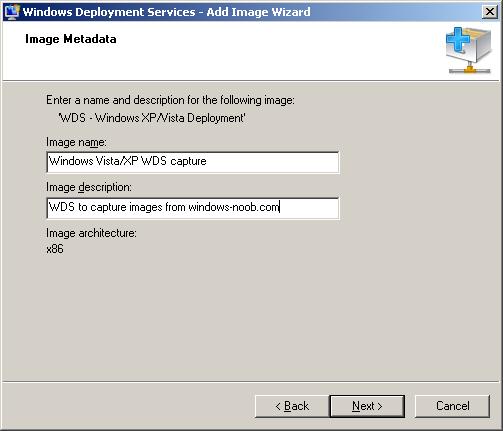
Task: Click the wizard window title bar text
Action: coord(166,12)
